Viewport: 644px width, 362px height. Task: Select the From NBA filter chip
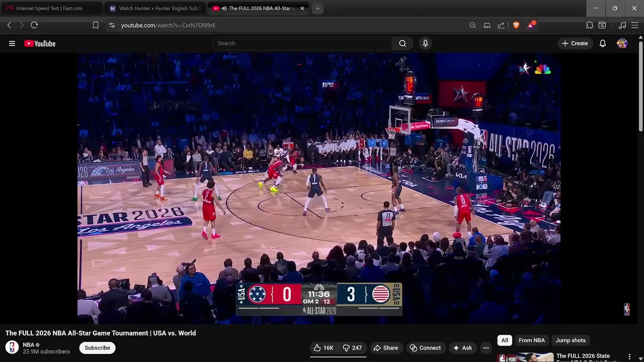532,340
